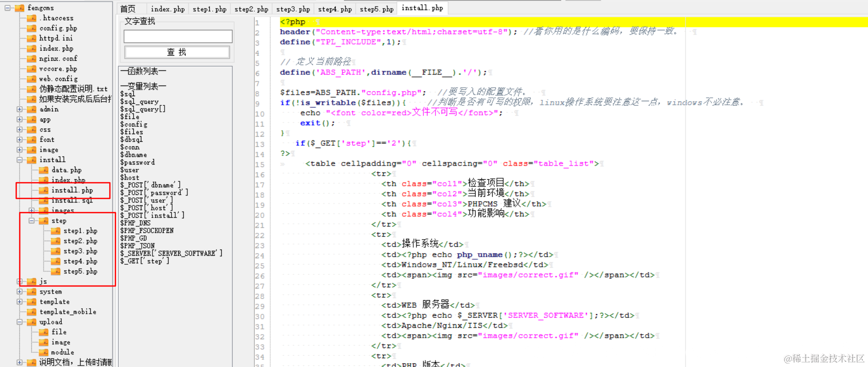Switch to the step2.php tab
The image size is (868, 367).
(251, 9)
